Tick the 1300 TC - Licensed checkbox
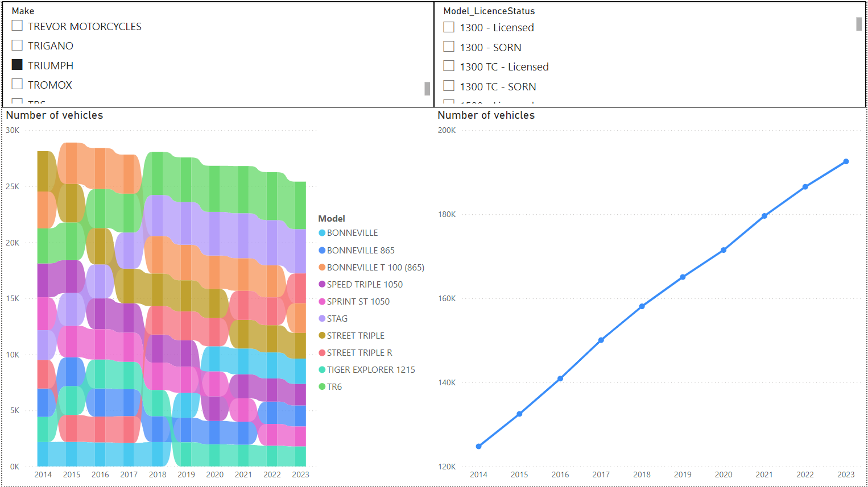 coord(449,66)
